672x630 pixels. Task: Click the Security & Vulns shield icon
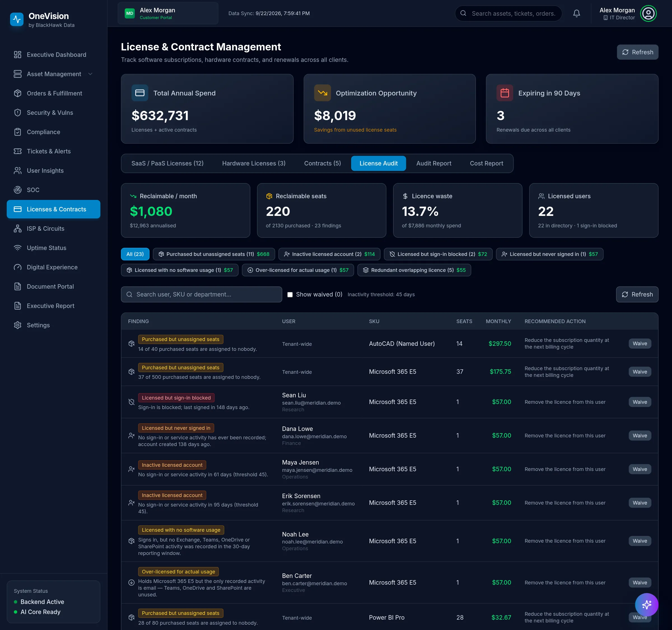18,113
